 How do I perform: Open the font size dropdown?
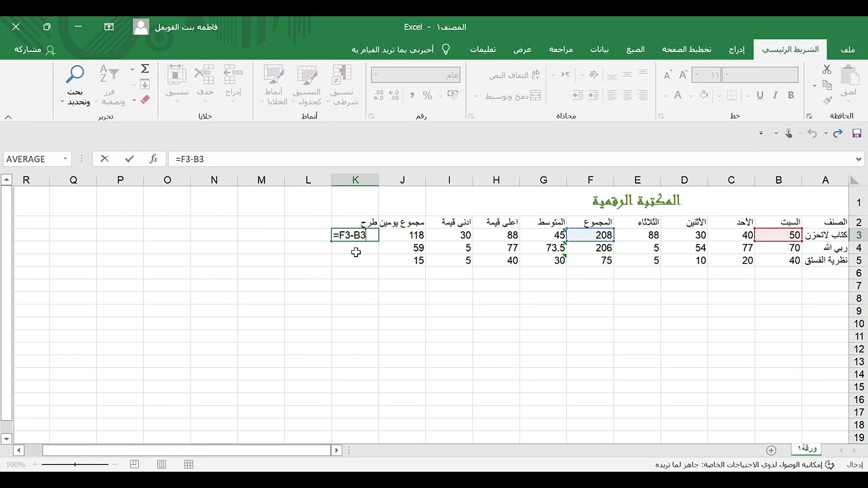[698, 75]
